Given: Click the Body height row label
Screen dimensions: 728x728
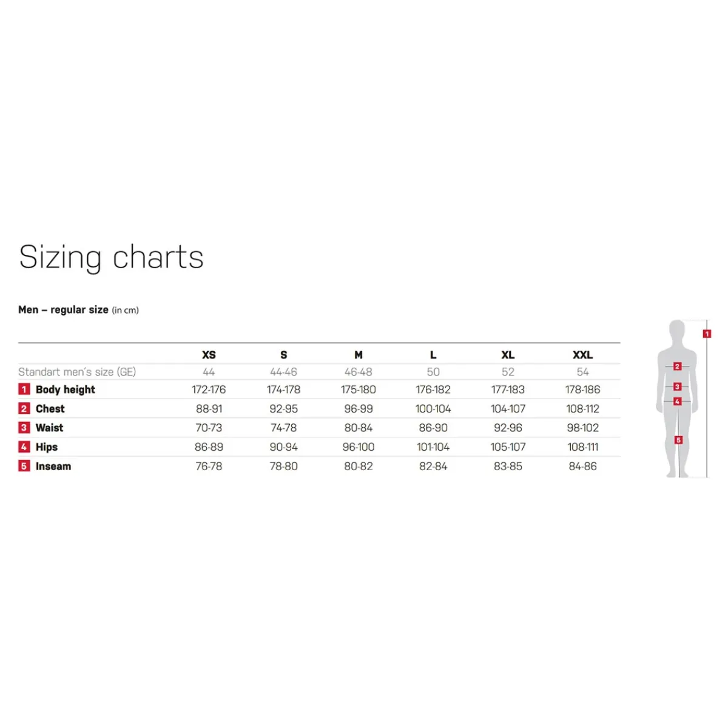Looking at the screenshot, I should [66, 389].
